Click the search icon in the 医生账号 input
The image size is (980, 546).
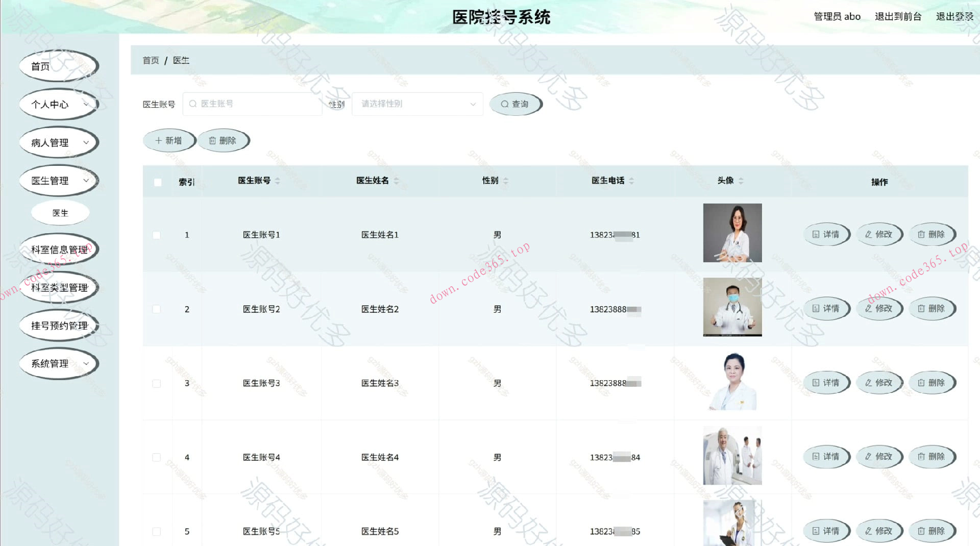(x=193, y=104)
